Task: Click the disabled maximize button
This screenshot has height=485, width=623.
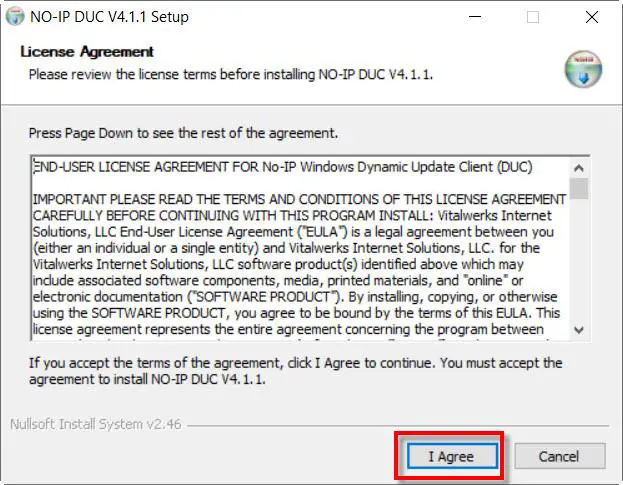Action: tap(532, 17)
